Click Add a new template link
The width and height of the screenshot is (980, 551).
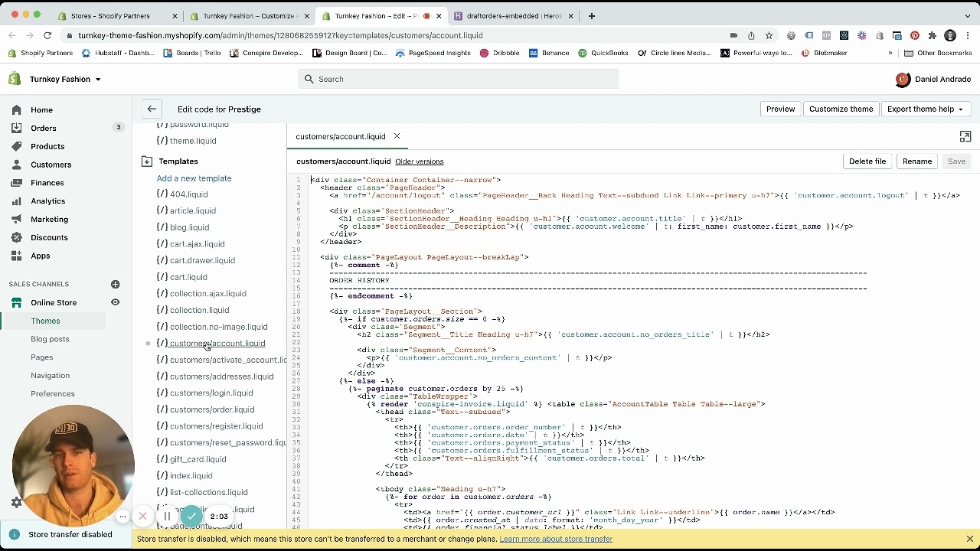pyautogui.click(x=194, y=178)
